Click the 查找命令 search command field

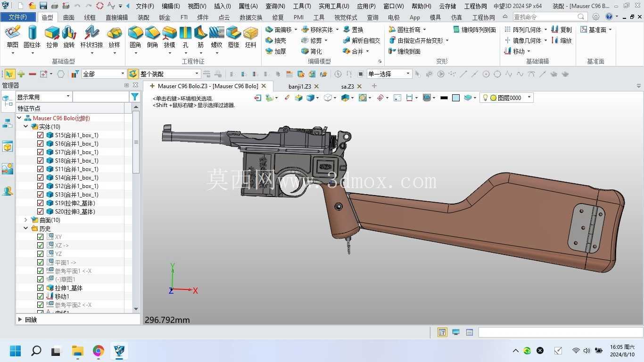point(549,17)
